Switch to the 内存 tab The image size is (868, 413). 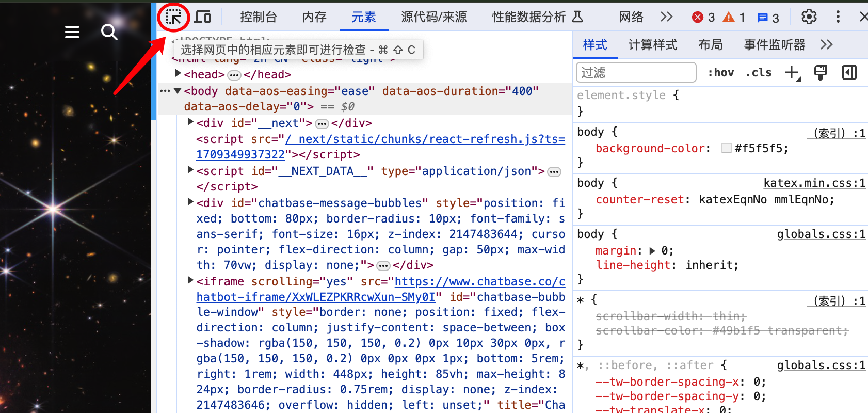[x=314, y=17]
